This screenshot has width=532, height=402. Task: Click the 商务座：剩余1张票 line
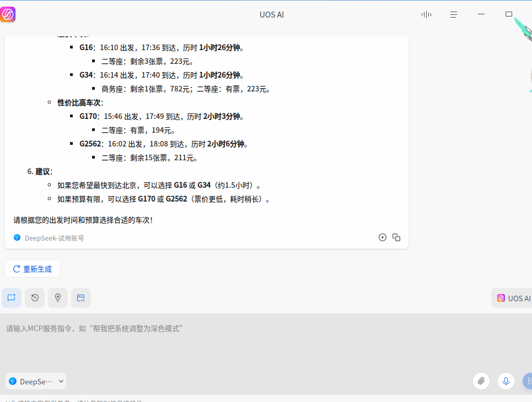(186, 89)
